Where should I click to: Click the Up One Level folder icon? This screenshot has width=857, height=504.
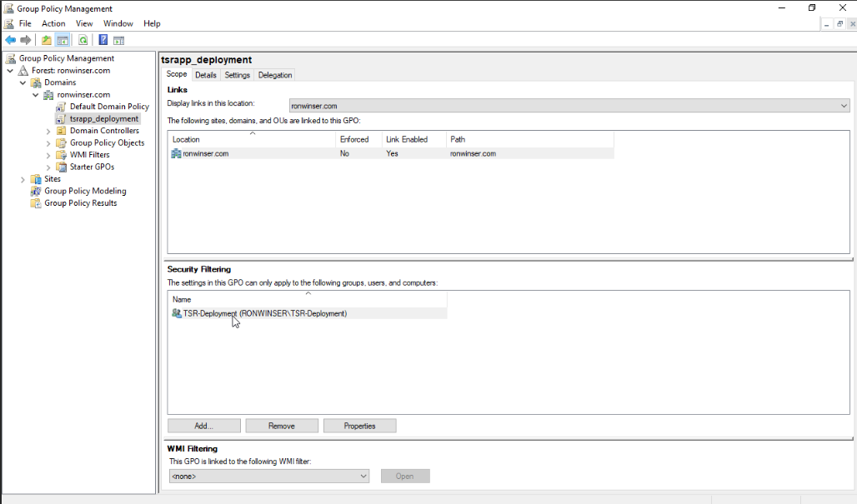coord(47,40)
